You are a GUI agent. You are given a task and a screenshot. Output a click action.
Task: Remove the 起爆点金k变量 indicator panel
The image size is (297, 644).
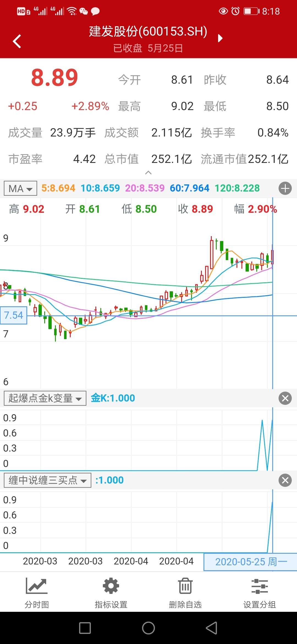[x=285, y=398]
